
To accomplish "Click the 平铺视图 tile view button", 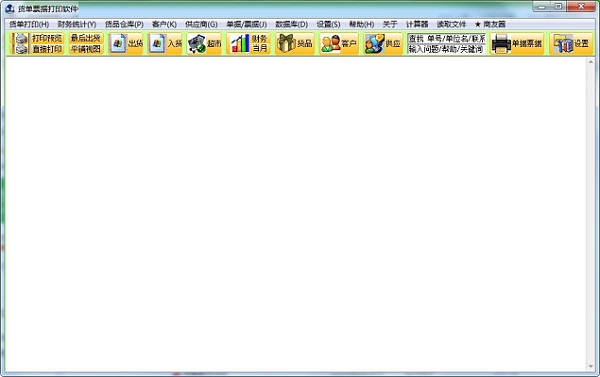I will coord(86,49).
